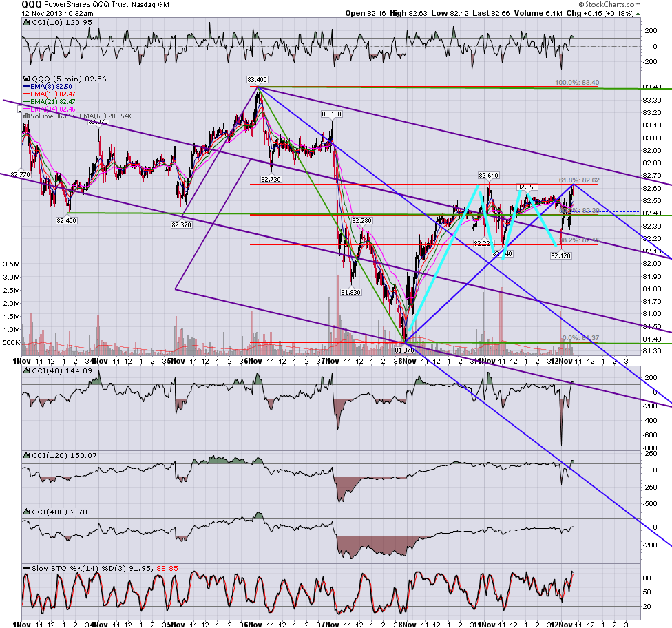Click the '83.130' price label

click(332, 114)
